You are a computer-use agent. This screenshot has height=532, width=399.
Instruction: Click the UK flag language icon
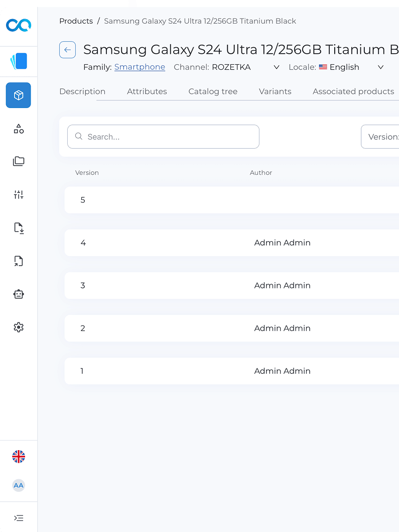(19, 457)
